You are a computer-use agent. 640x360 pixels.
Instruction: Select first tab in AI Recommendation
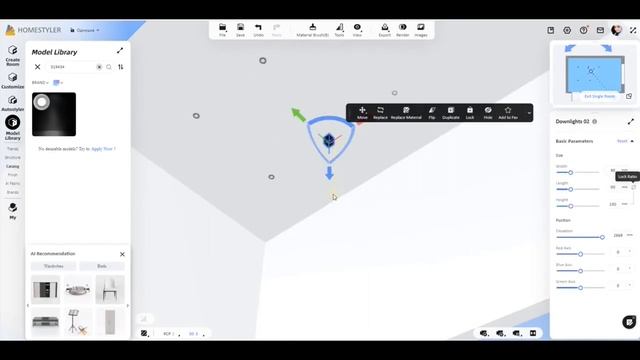click(53, 266)
